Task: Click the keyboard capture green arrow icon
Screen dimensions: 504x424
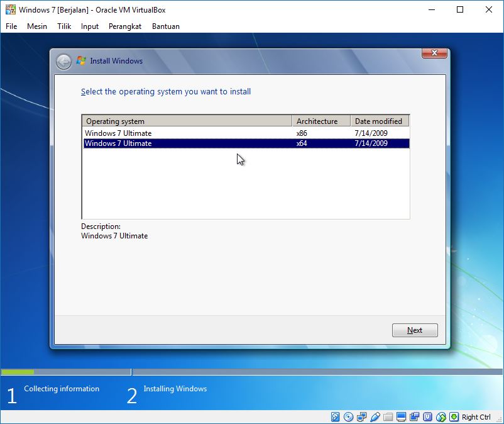Action: (454, 417)
